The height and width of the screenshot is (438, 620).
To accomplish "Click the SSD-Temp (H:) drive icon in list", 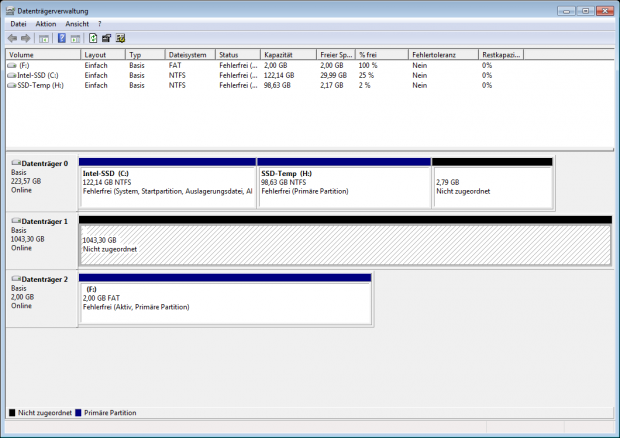I will (x=11, y=85).
